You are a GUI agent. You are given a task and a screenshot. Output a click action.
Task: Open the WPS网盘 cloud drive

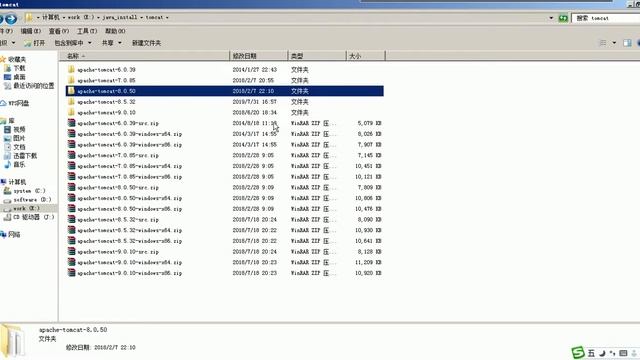pos(15,103)
